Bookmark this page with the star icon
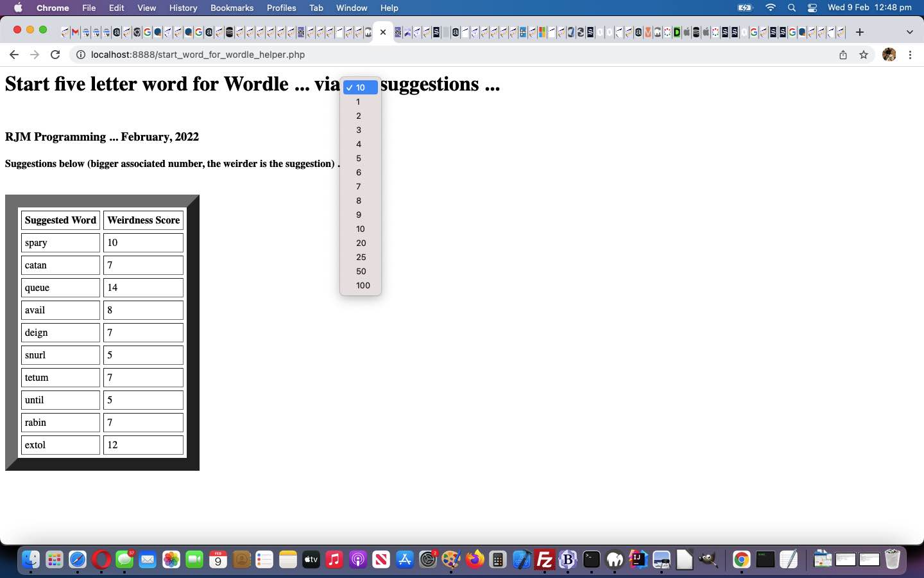924x578 pixels. tap(864, 55)
